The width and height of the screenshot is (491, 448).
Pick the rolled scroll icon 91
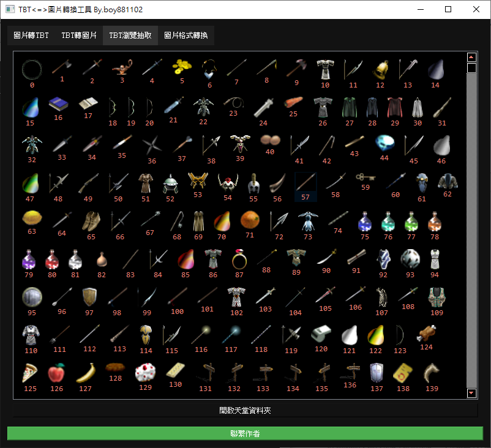pyautogui.click(x=356, y=256)
